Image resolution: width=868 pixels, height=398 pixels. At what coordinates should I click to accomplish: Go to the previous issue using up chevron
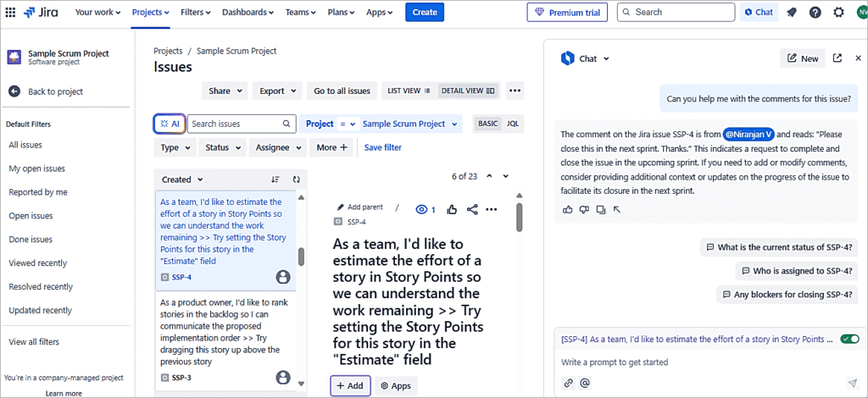click(x=489, y=176)
